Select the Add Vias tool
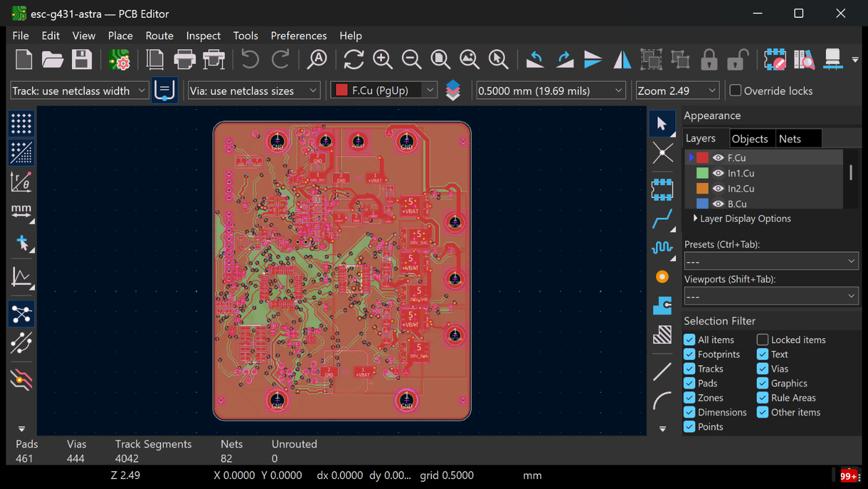This screenshot has height=489, width=868. (662, 277)
